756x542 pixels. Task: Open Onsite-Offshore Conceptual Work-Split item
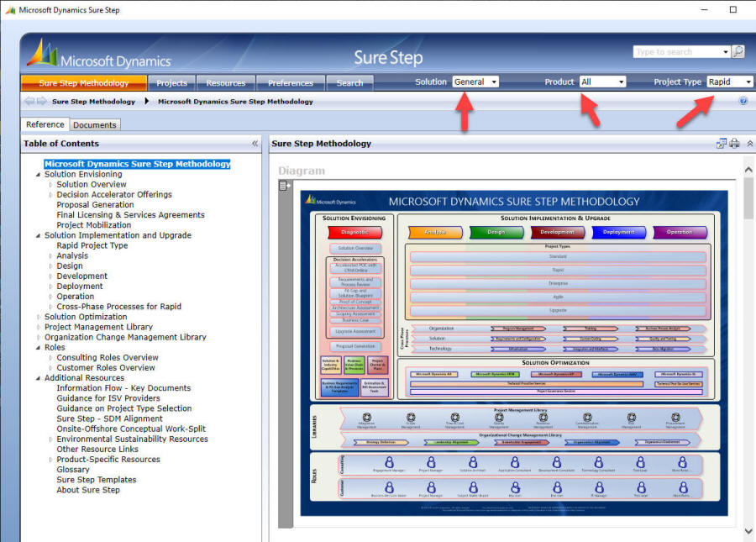[131, 429]
